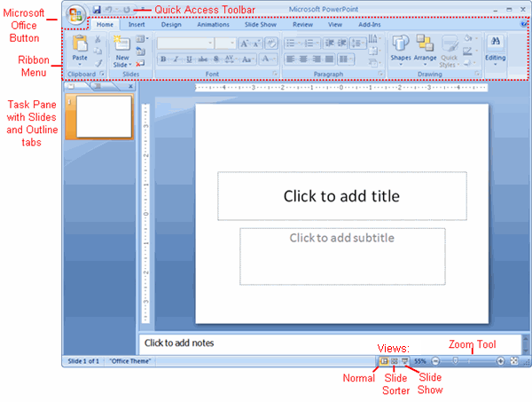Image resolution: width=532 pixels, height=402 pixels.
Task: Expand the Font name dropdown
Action: (232, 43)
